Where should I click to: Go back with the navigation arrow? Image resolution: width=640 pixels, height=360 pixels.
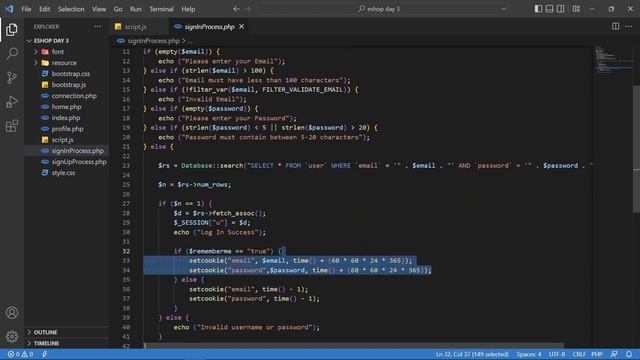click(x=236, y=9)
